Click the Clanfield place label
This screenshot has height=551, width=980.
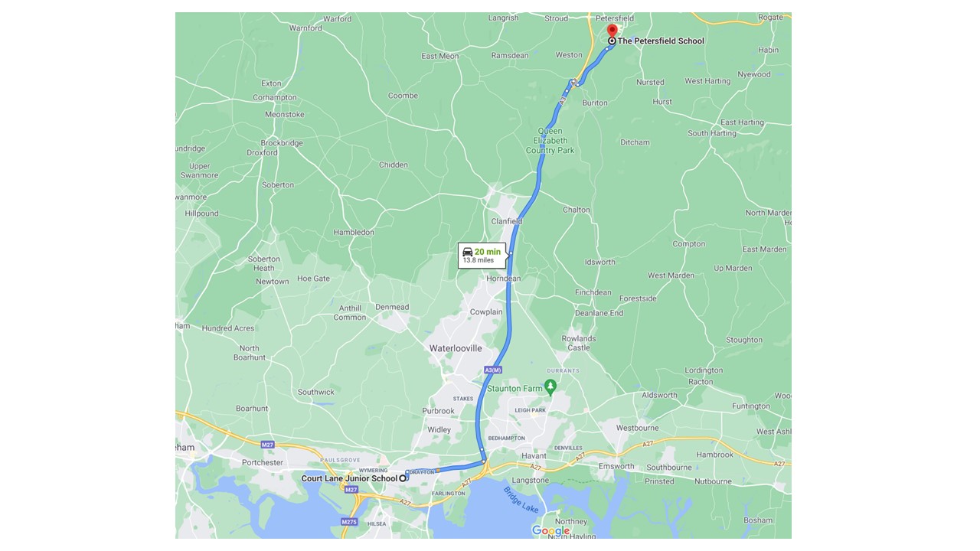[x=507, y=221]
